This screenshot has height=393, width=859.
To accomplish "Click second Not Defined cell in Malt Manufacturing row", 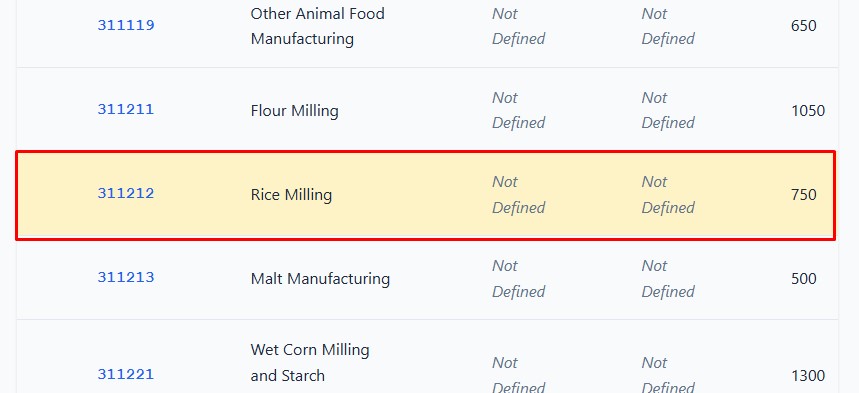I will tap(668, 278).
